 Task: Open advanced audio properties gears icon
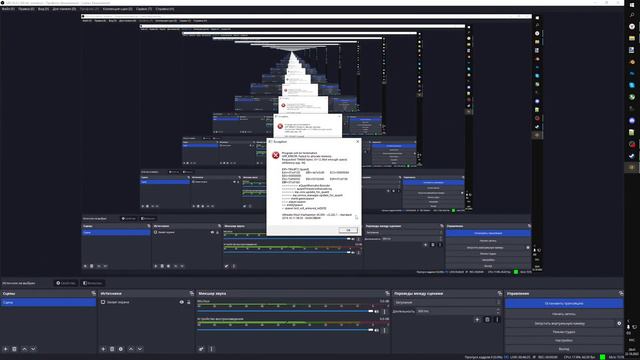201,349
